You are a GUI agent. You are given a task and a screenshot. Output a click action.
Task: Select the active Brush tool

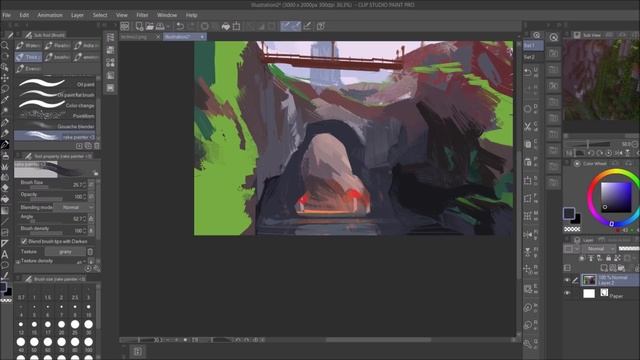coord(5,144)
